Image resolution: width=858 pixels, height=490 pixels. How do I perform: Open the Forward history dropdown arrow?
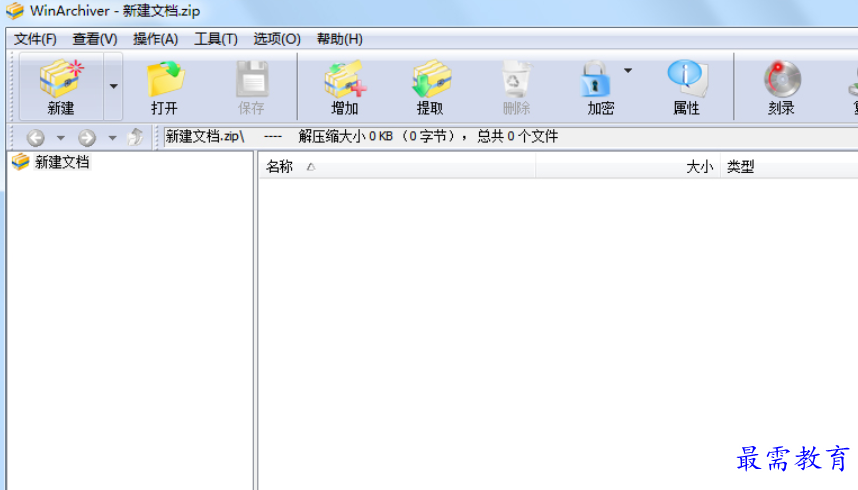click(x=112, y=138)
